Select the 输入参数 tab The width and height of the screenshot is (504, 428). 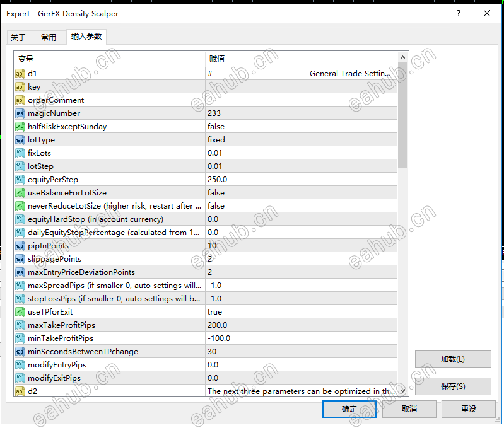pos(86,37)
